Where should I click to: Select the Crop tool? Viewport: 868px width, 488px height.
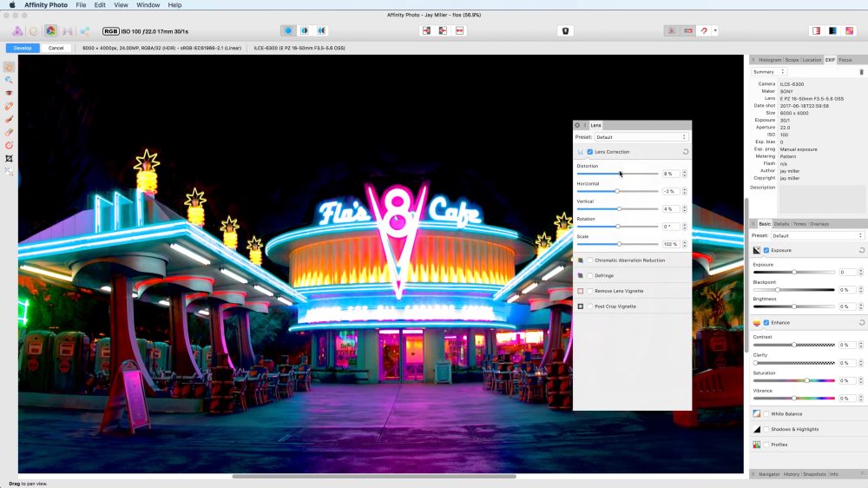point(9,158)
